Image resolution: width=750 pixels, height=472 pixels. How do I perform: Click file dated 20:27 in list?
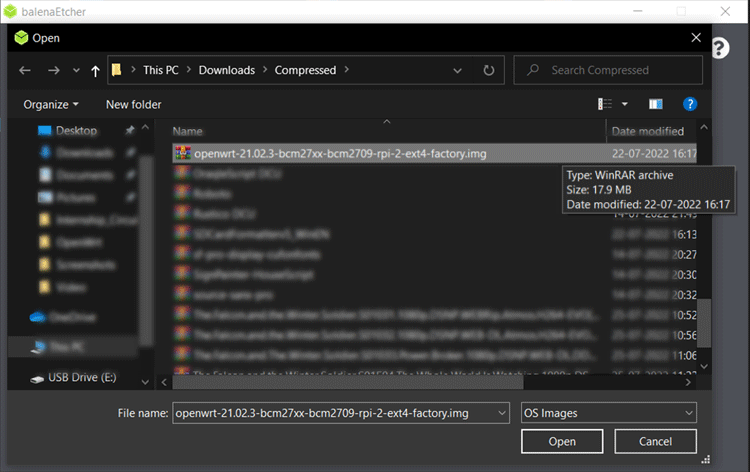tap(434, 254)
